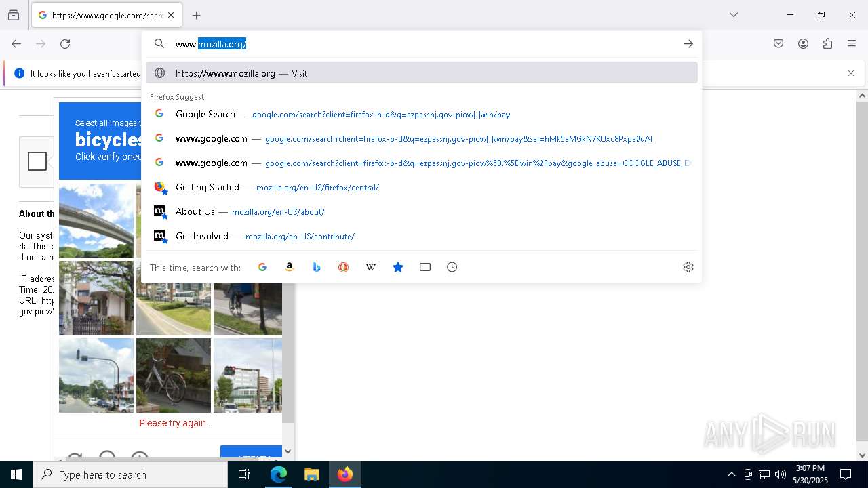Open the volume speaker tray icon

[x=781, y=474]
